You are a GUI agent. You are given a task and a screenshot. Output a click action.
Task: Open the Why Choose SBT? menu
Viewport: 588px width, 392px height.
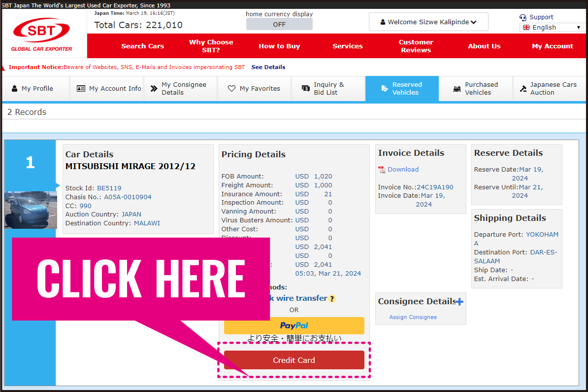[x=211, y=46]
